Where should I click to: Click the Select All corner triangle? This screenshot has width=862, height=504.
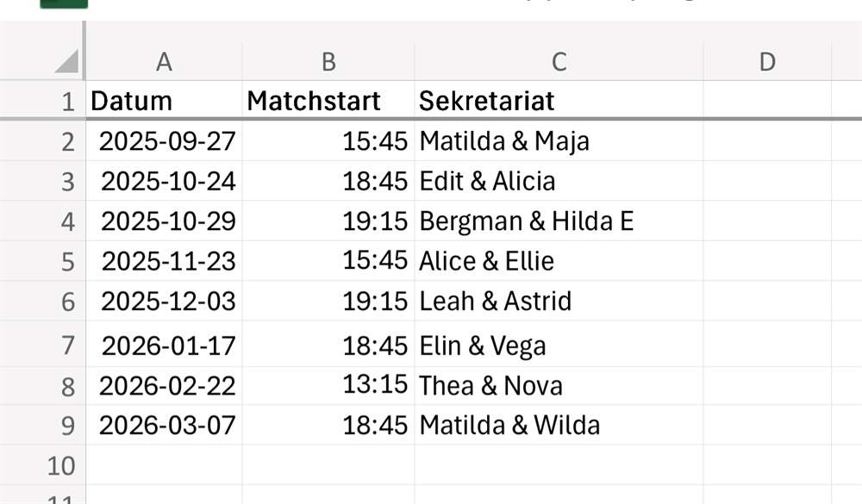pyautogui.click(x=67, y=61)
